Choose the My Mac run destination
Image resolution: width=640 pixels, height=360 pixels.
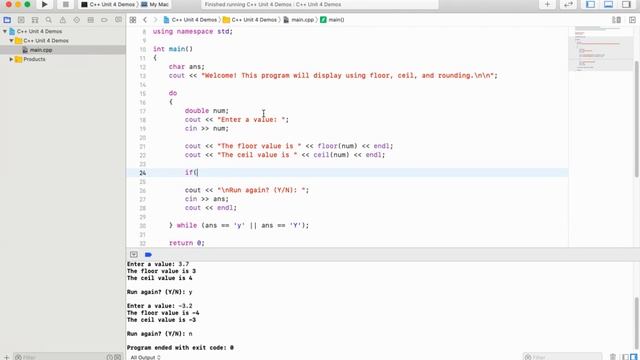coord(155,4)
